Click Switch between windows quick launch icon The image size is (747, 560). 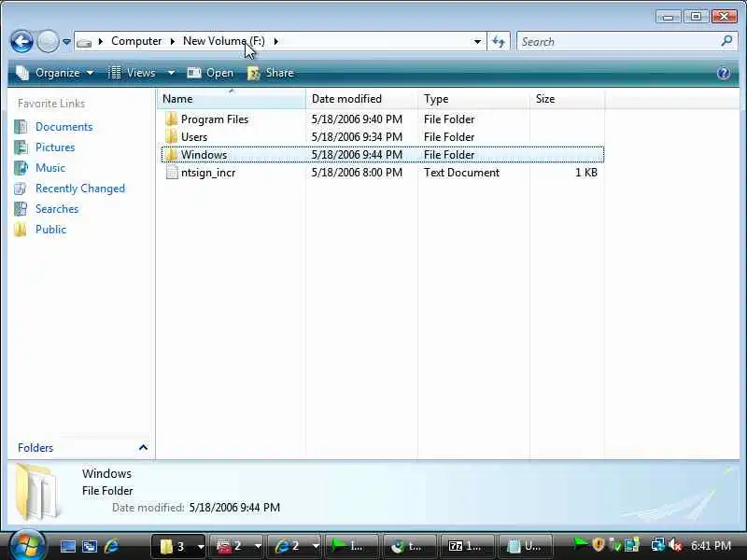90,546
